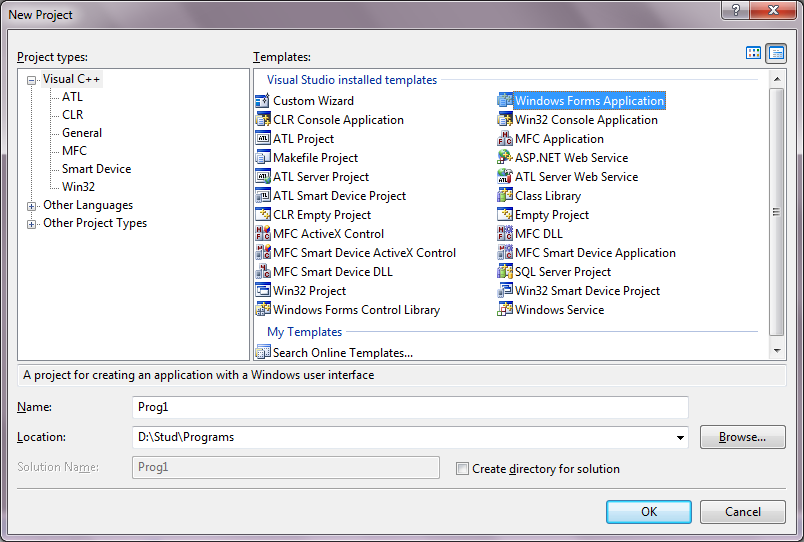This screenshot has height=542, width=804.
Task: Click the MFC Smart Device Application icon
Action: tap(505, 252)
